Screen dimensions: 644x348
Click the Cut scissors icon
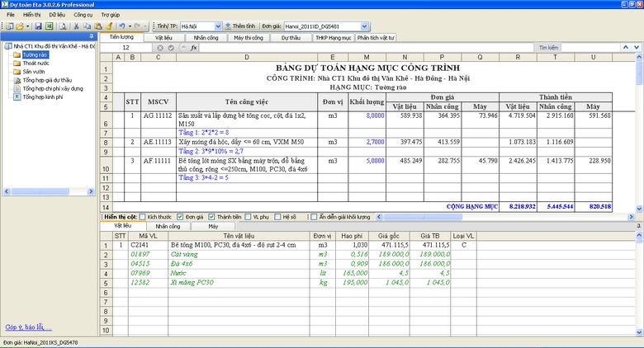tap(75, 26)
